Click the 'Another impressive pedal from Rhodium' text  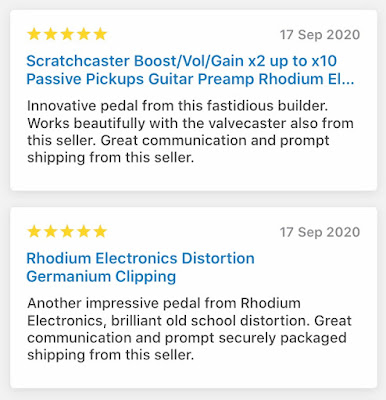click(164, 303)
